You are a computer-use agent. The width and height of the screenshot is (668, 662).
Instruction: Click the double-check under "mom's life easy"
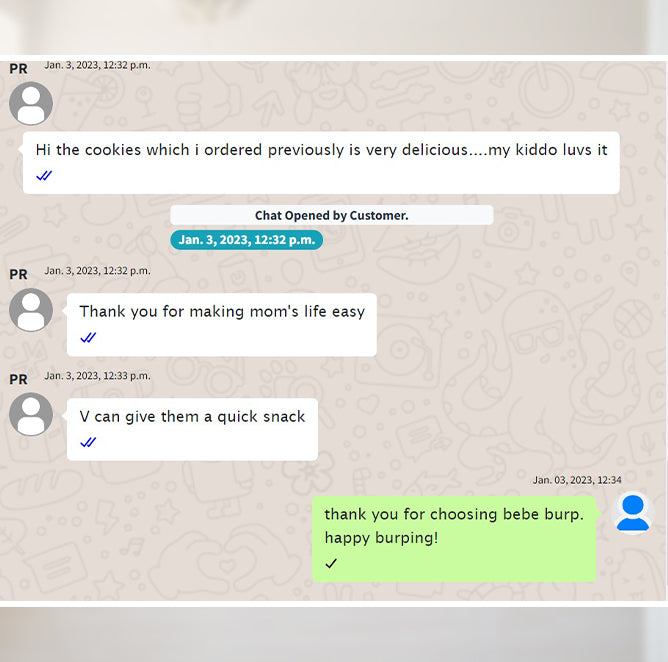[88, 338]
